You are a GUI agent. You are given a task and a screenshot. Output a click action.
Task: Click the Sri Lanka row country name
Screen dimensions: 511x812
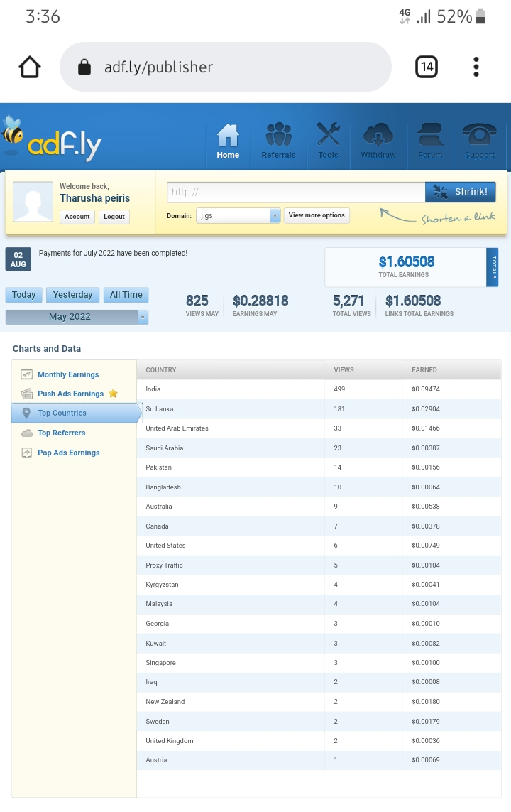tap(159, 408)
